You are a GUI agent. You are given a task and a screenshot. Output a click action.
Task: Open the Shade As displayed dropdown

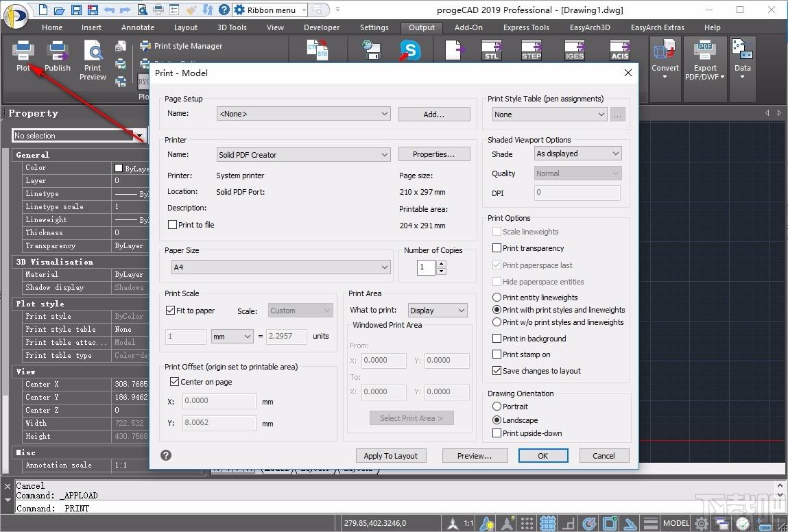578,154
